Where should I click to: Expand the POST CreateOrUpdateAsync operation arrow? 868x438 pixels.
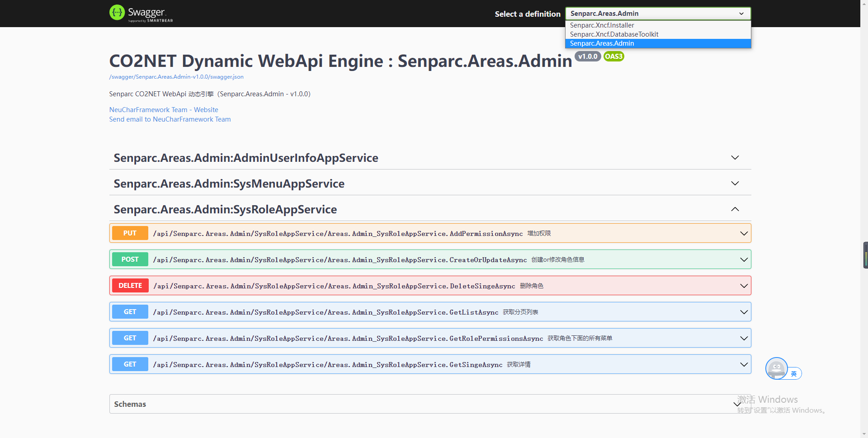click(x=744, y=260)
